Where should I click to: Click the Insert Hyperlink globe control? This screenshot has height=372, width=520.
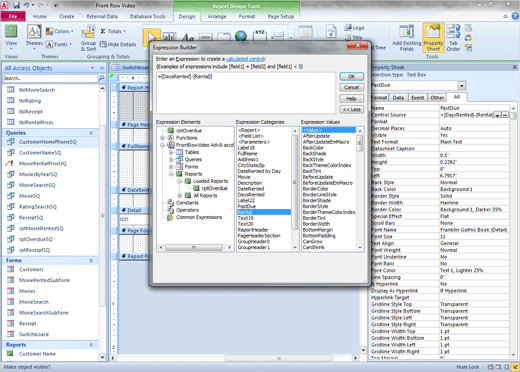click(241, 35)
